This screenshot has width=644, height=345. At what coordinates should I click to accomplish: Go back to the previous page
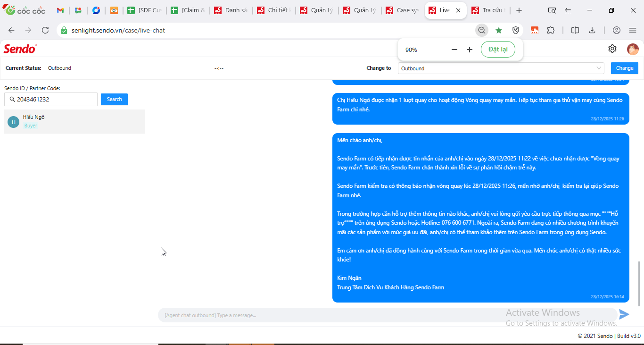coord(11,30)
